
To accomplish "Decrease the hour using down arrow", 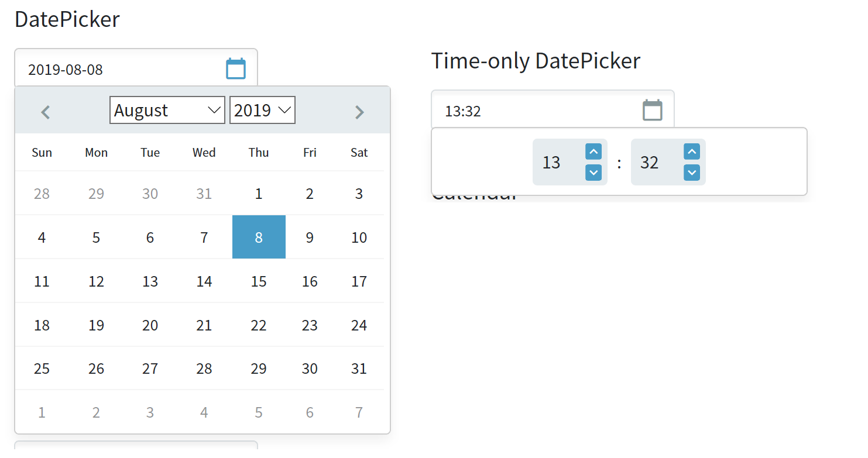I will tap(593, 173).
